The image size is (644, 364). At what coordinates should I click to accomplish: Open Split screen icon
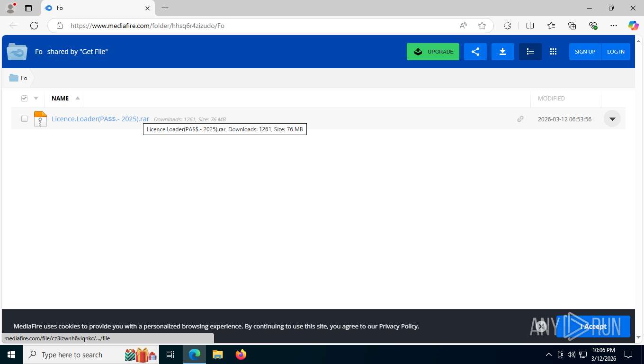point(530,26)
